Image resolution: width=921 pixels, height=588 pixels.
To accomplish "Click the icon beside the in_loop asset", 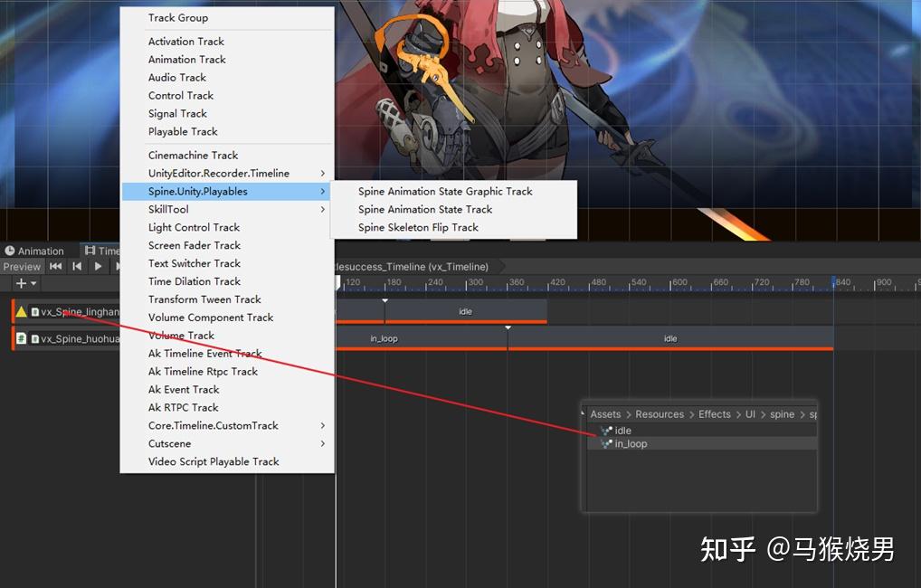I will (606, 444).
